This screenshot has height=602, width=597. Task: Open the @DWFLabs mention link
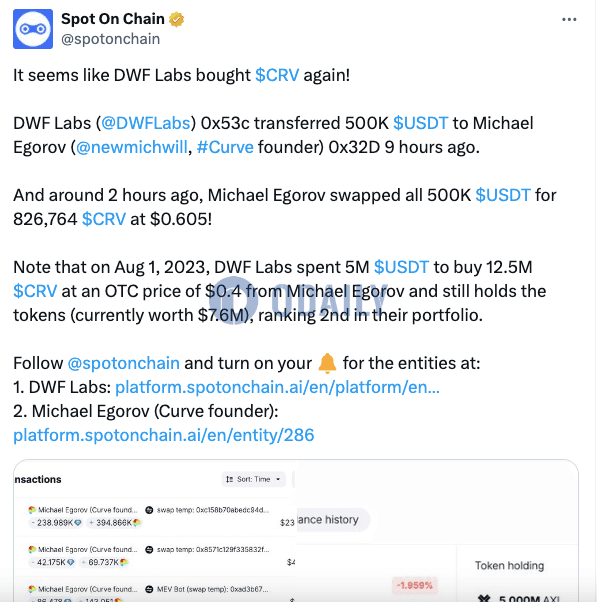pyautogui.click(x=146, y=123)
